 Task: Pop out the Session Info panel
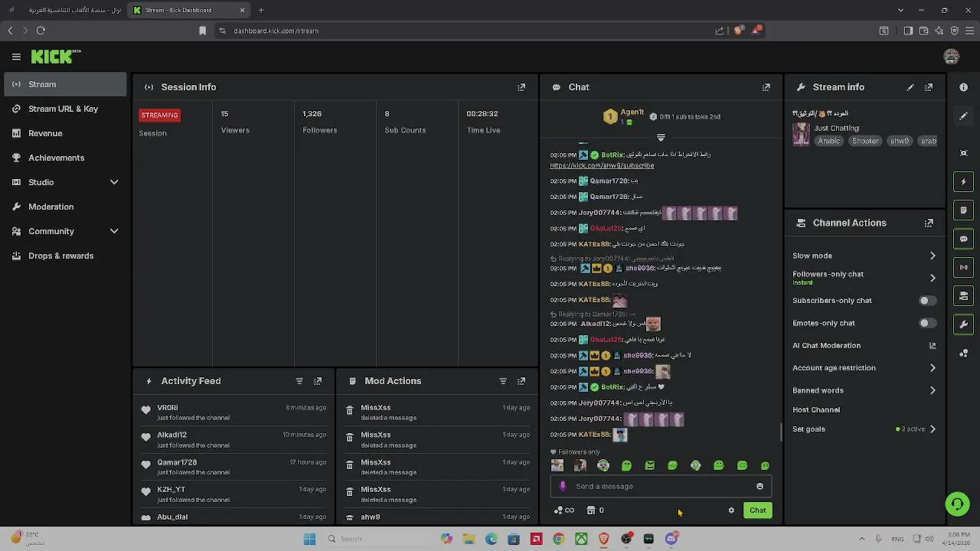coord(521,87)
